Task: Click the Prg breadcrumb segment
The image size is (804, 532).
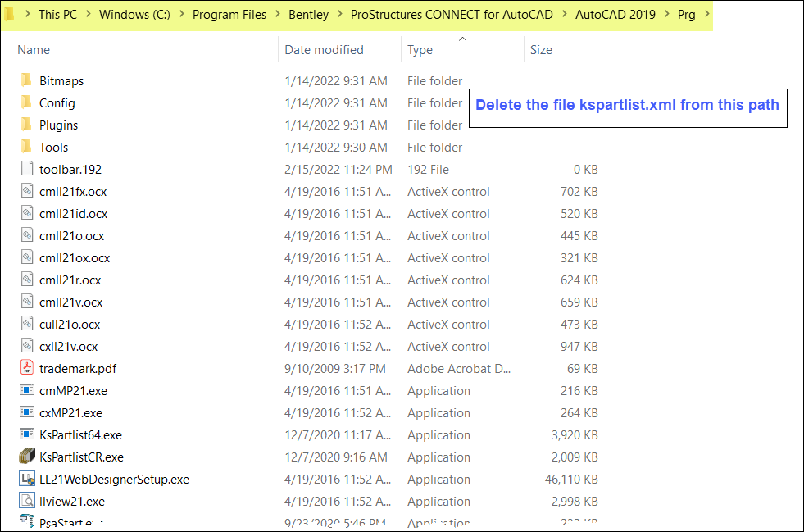Action: click(687, 15)
